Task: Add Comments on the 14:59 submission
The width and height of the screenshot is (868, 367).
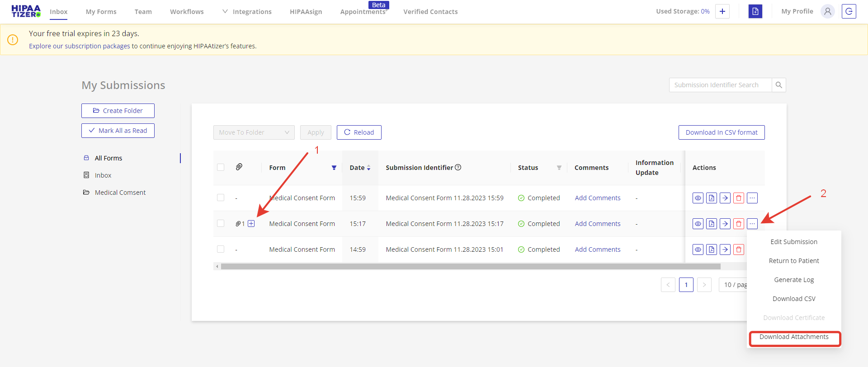Action: pyautogui.click(x=598, y=249)
